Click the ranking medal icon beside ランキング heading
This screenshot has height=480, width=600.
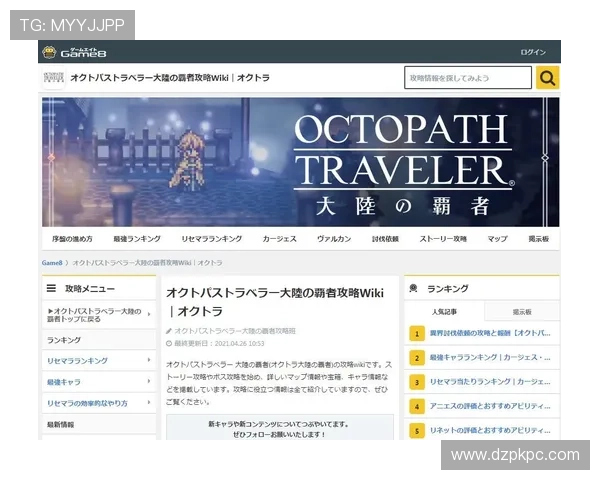[413, 288]
